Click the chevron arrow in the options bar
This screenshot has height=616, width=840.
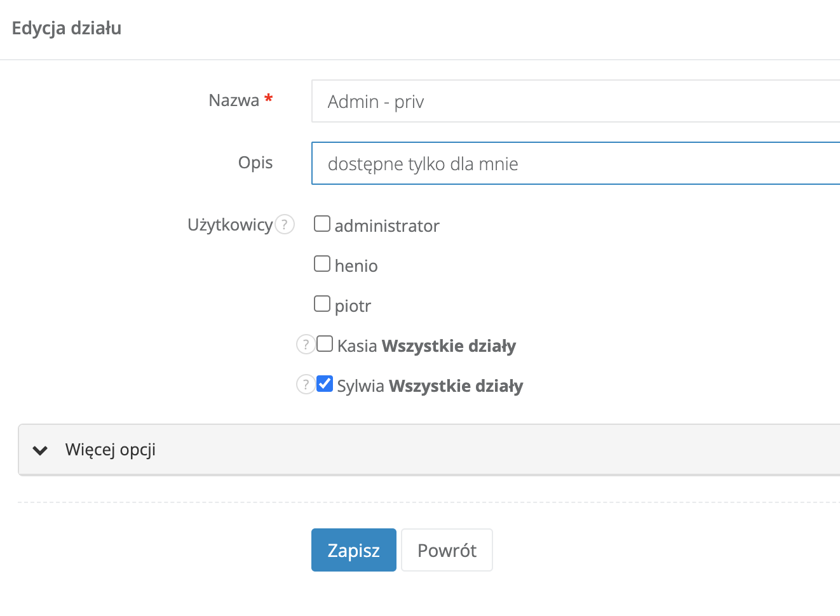41,450
